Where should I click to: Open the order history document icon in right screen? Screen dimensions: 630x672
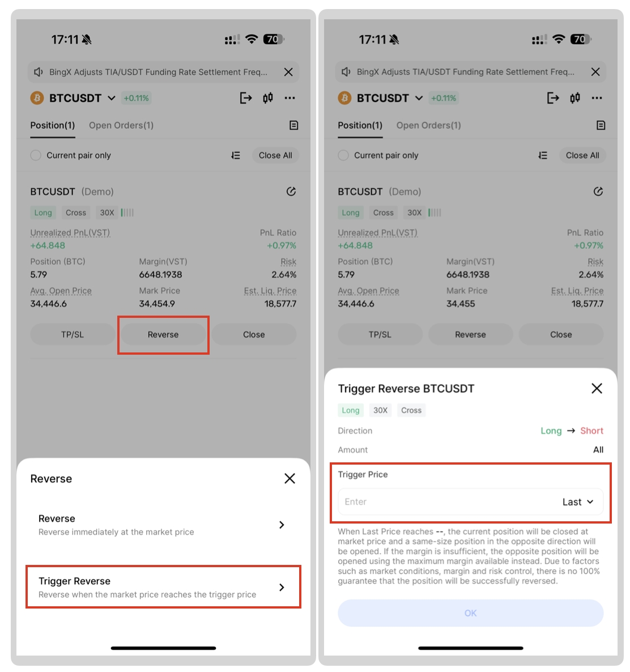click(x=601, y=125)
